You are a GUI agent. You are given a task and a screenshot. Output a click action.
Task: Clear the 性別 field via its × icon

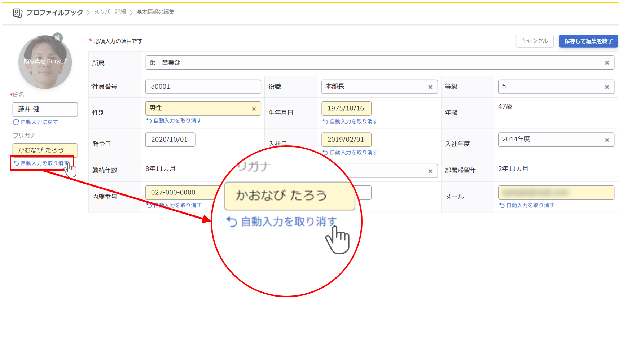click(x=254, y=108)
